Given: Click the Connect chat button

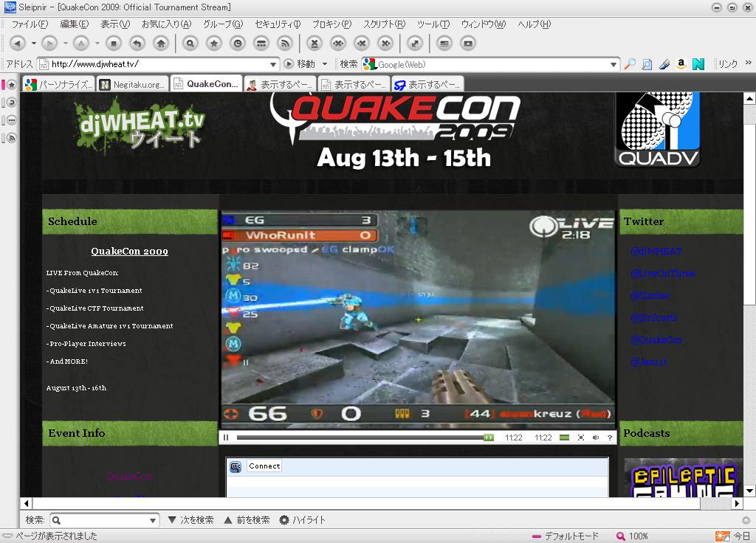Looking at the screenshot, I should pyautogui.click(x=264, y=466).
